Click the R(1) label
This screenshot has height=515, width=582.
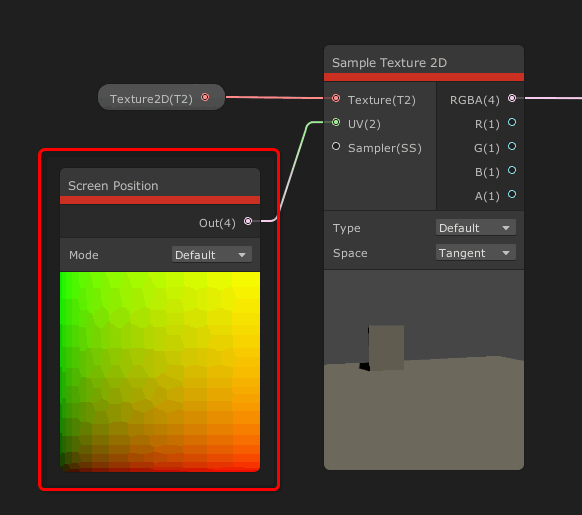[487, 124]
